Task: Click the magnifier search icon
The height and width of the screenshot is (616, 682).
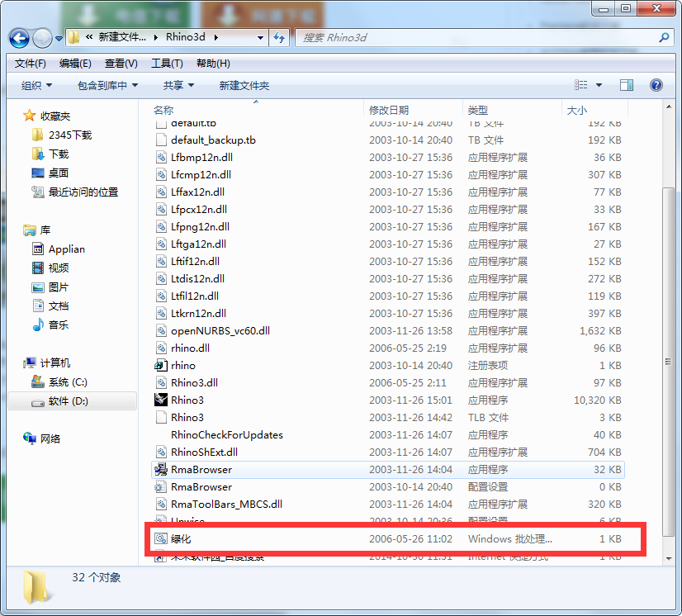Action: point(664,38)
